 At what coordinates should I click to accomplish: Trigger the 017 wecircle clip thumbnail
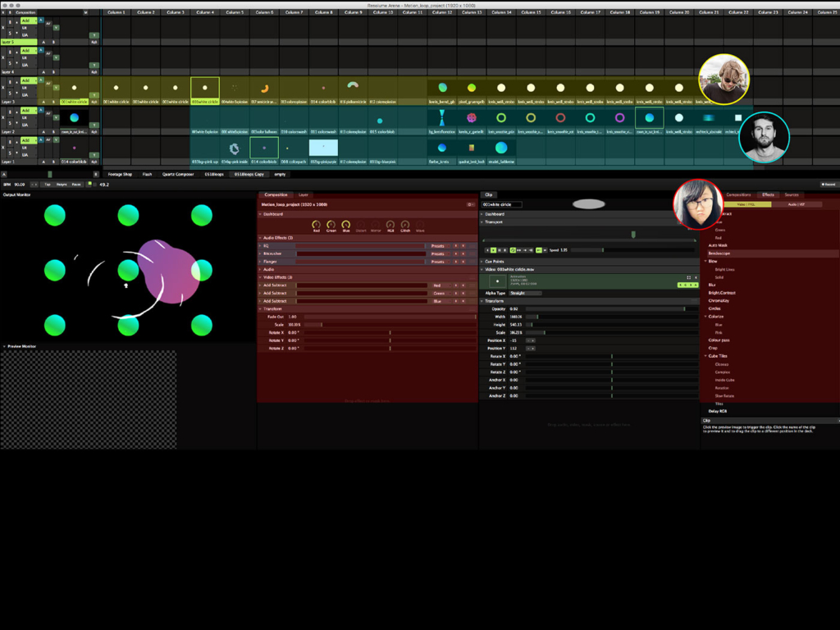point(264,88)
